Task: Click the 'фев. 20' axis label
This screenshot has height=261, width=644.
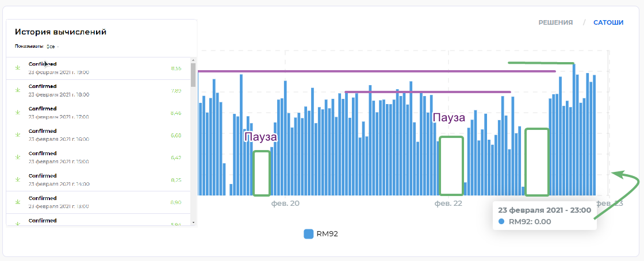Action: tap(286, 204)
